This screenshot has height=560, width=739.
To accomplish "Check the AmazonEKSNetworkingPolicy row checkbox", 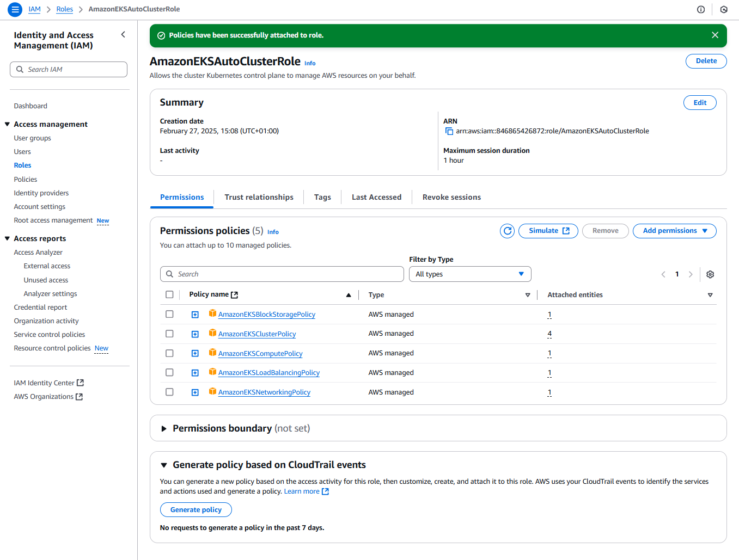I will click(x=169, y=392).
